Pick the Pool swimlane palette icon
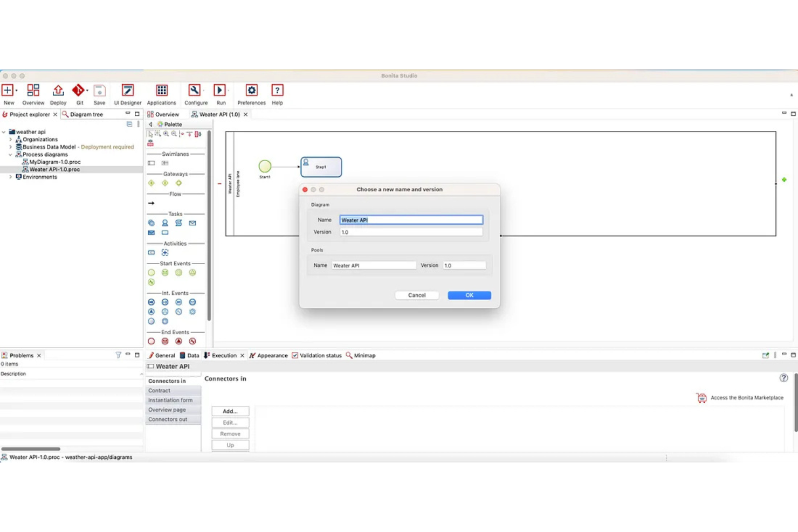798x532 pixels. [x=152, y=163]
